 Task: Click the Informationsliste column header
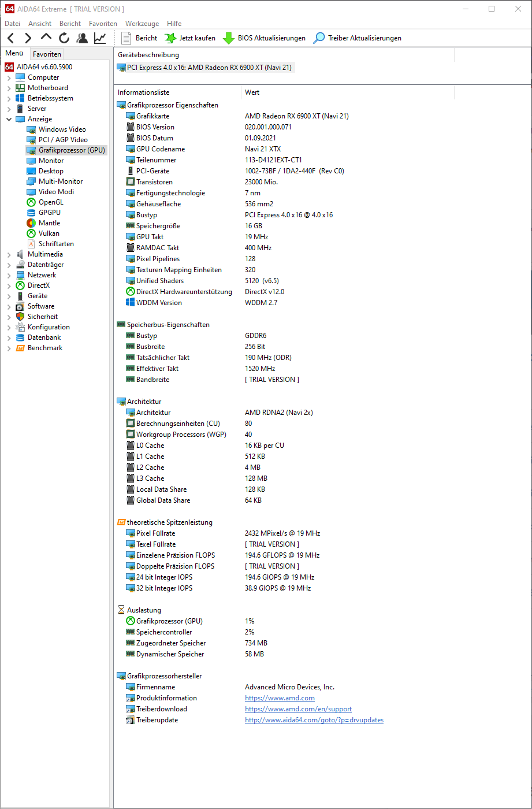pos(177,92)
